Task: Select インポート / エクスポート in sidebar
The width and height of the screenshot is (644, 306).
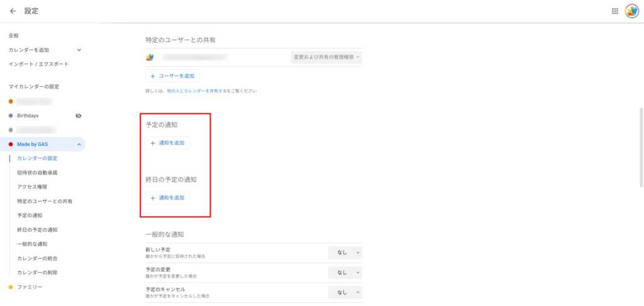Action: click(x=38, y=64)
